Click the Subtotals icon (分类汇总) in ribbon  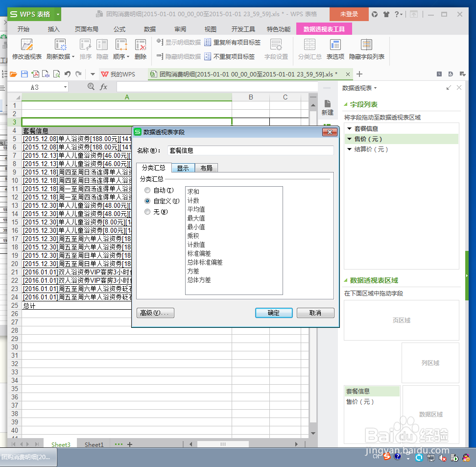(x=309, y=45)
